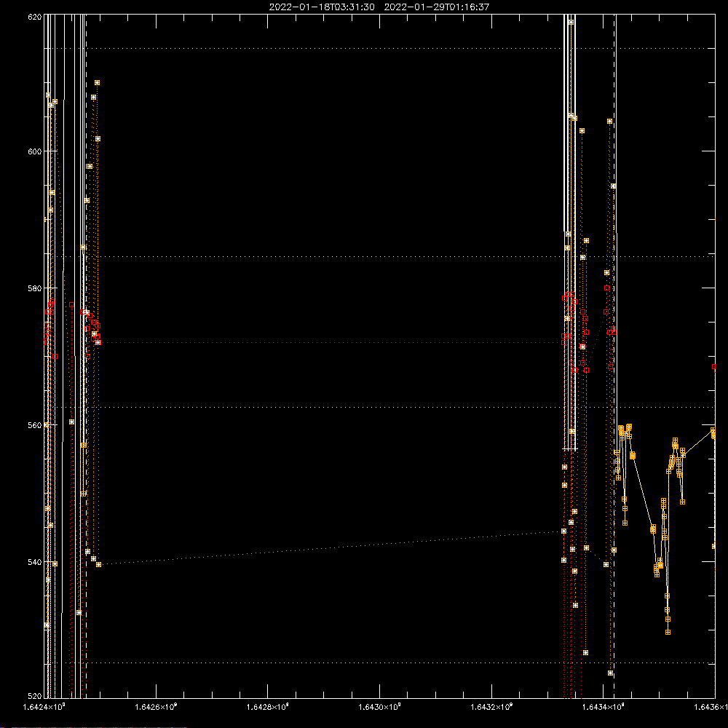Click the start timestamp 2022-01-18T03:31:30 in title
This screenshot has height=728, width=728.
(x=322, y=7)
